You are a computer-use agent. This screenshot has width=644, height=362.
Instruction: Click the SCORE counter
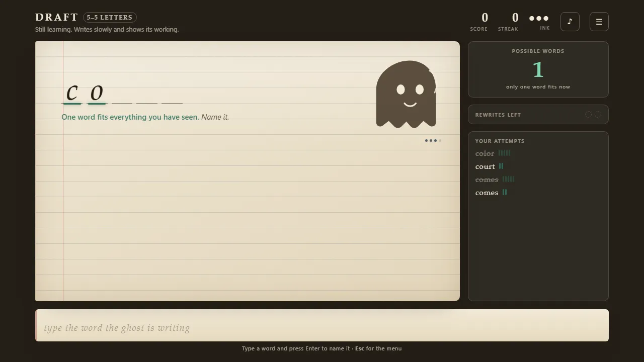[479, 22]
